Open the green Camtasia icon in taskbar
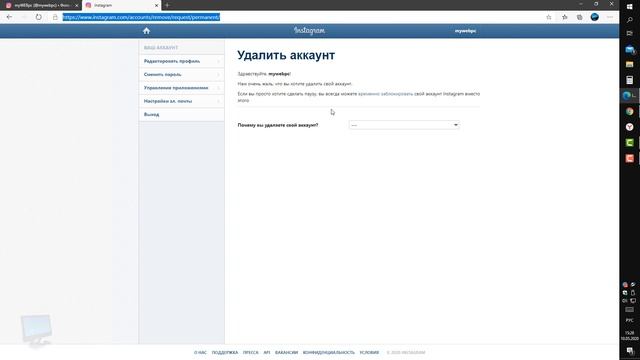640x360 pixels. pyautogui.click(x=630, y=142)
